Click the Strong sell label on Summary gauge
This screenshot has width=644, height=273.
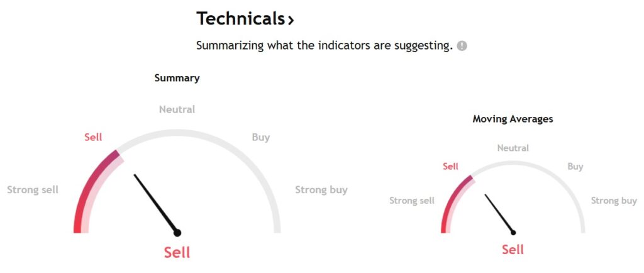33,190
